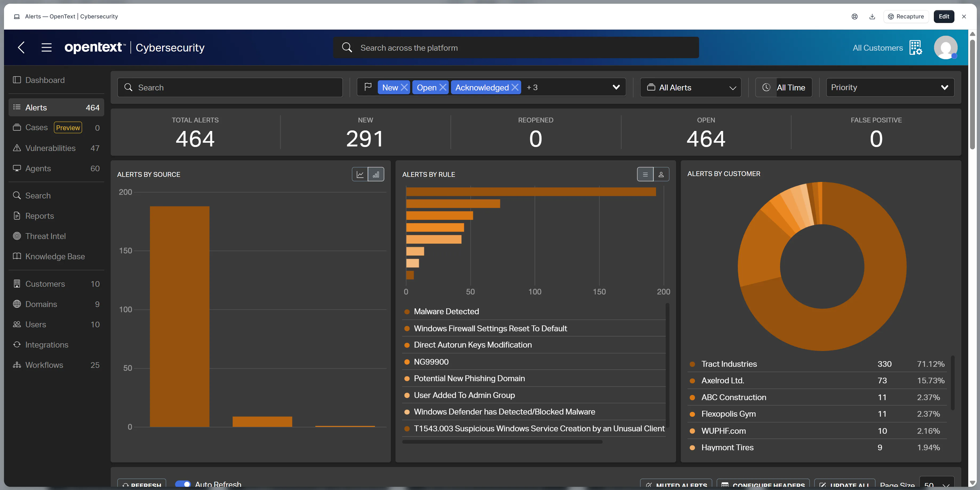This screenshot has width=980, height=490.
Task: Remove the New status filter chip
Action: [x=405, y=87]
